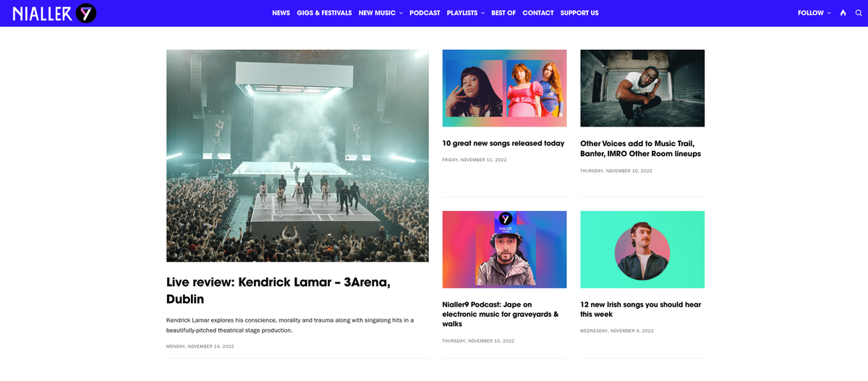Click the Kendrick Lamar concert stage image
868x381 pixels.
coord(297,155)
